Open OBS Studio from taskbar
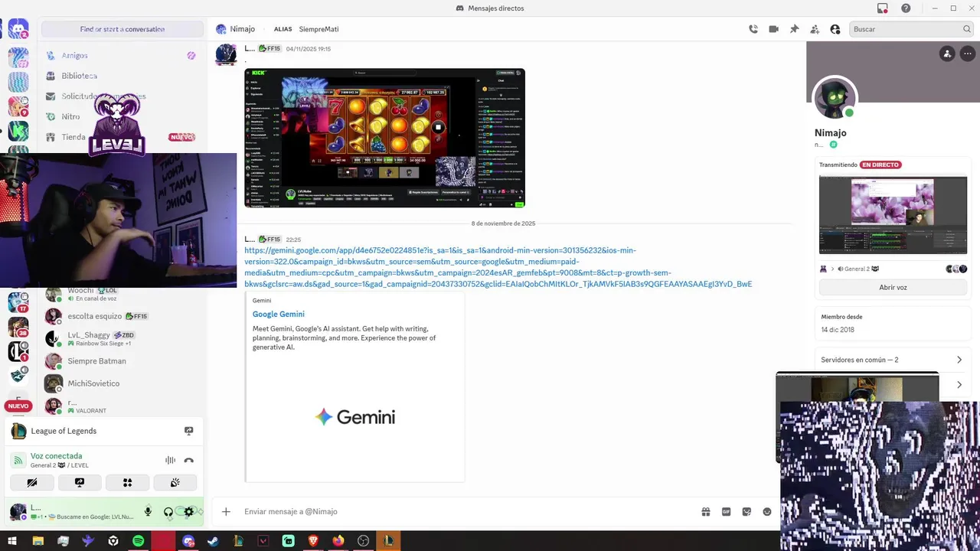The image size is (980, 551). tap(363, 541)
